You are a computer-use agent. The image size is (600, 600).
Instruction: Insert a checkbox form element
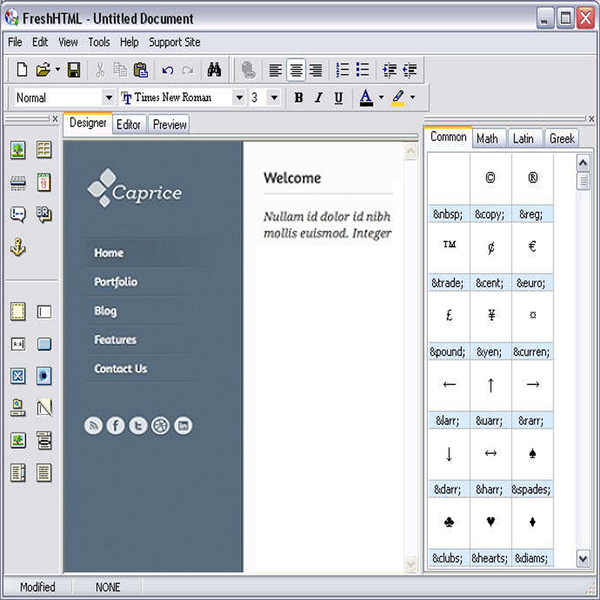click(x=18, y=376)
